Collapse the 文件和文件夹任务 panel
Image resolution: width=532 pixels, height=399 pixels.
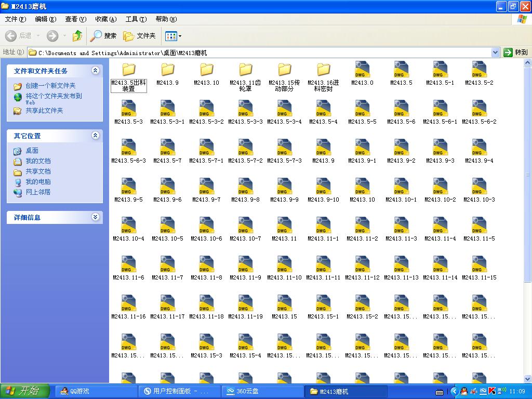(95, 71)
